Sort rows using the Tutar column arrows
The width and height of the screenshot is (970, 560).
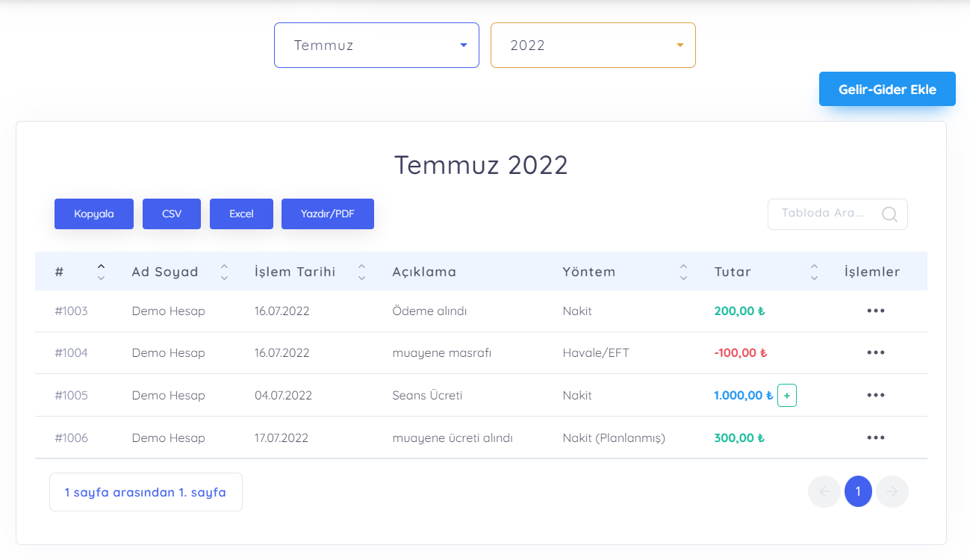(814, 272)
